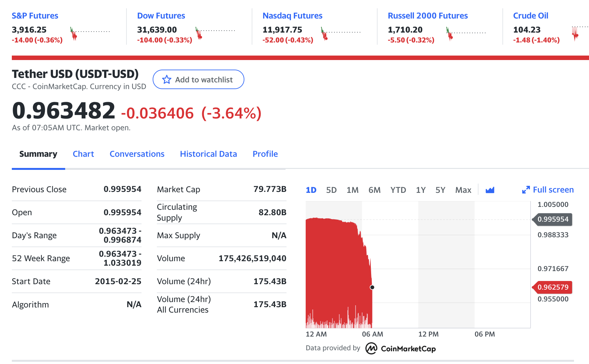
Task: Switch to the Chart tab
Action: (x=83, y=154)
